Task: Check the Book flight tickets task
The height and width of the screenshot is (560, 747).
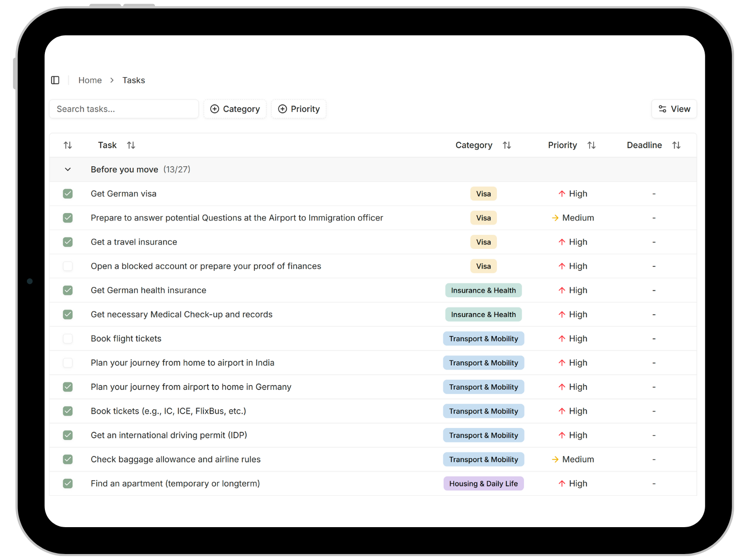Action: coord(68,338)
